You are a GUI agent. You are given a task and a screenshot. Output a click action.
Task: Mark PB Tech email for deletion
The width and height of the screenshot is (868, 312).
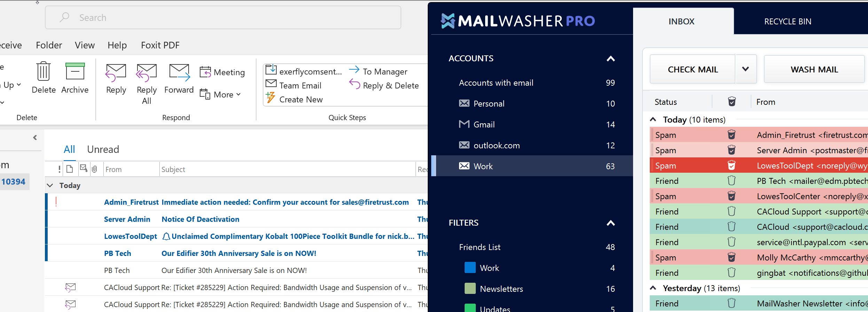(732, 181)
